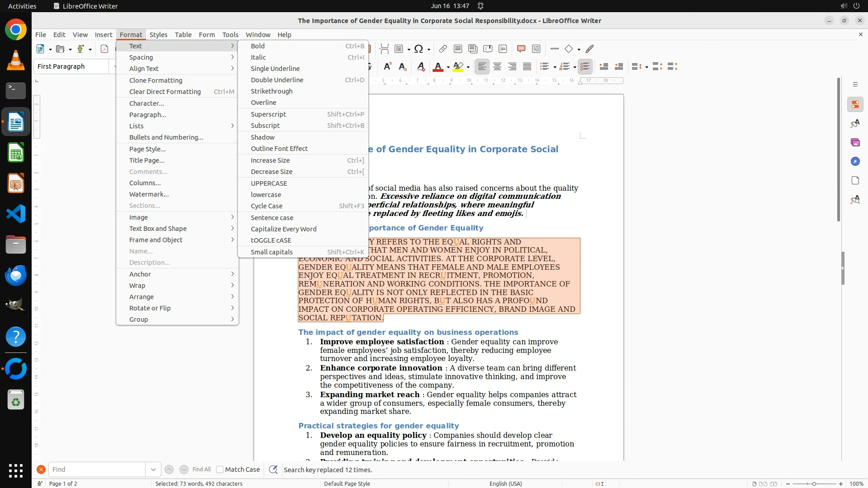Open the sidebar Navigator panel
This screenshot has width=868, height=488.
tap(855, 161)
